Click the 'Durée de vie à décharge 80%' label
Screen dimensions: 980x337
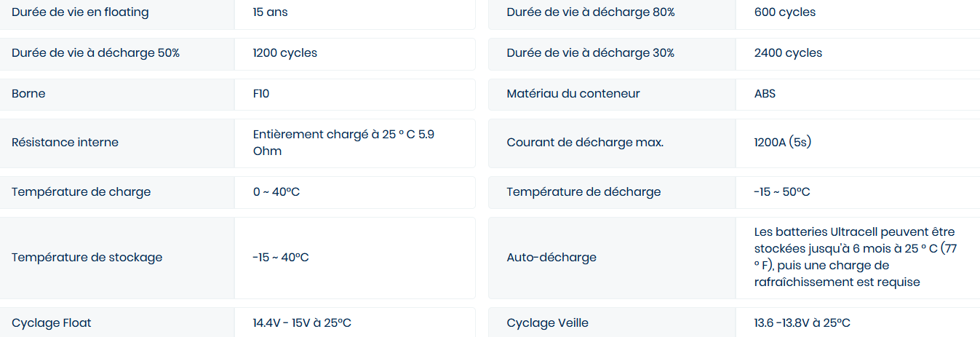(591, 12)
